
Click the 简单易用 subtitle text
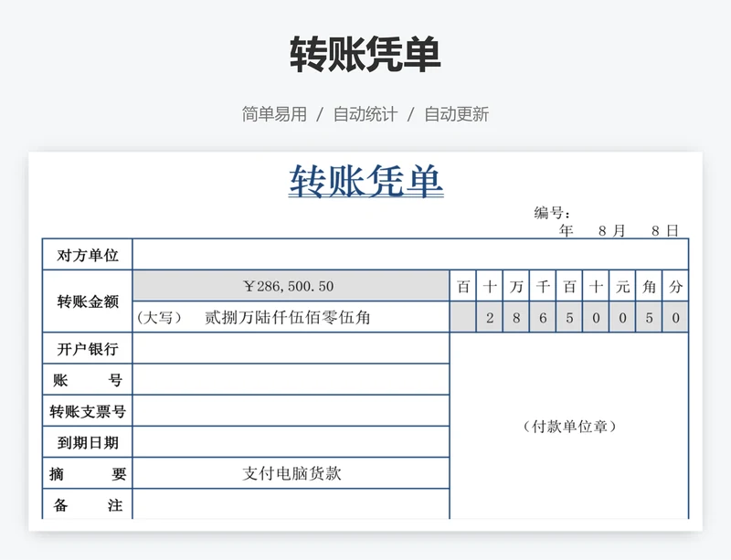274,114
